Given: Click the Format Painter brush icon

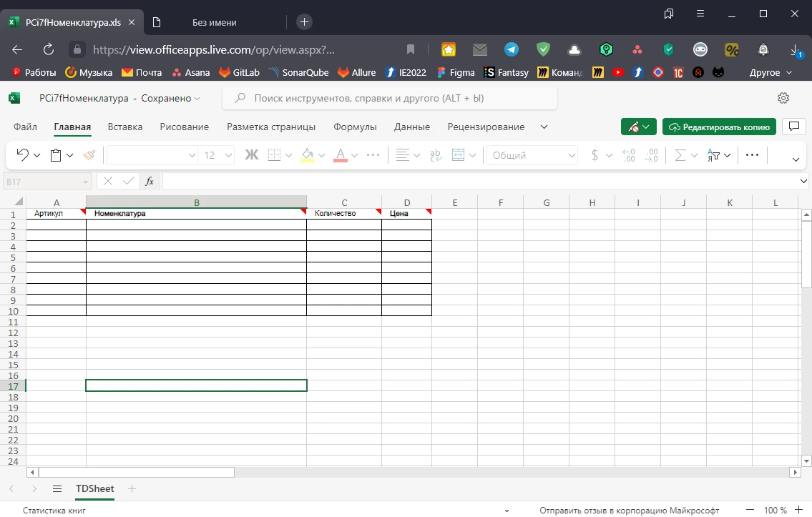Looking at the screenshot, I should click(89, 155).
